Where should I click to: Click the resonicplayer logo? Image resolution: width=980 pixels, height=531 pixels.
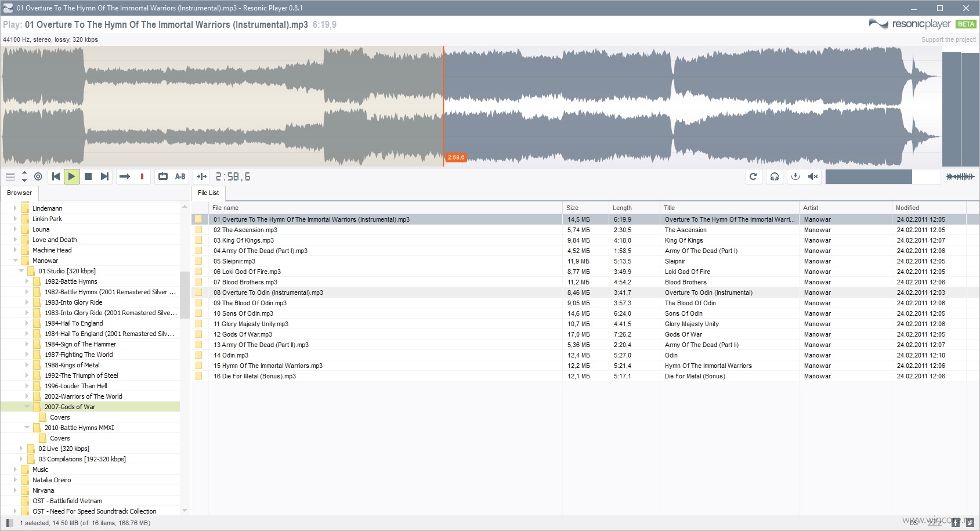(910, 24)
